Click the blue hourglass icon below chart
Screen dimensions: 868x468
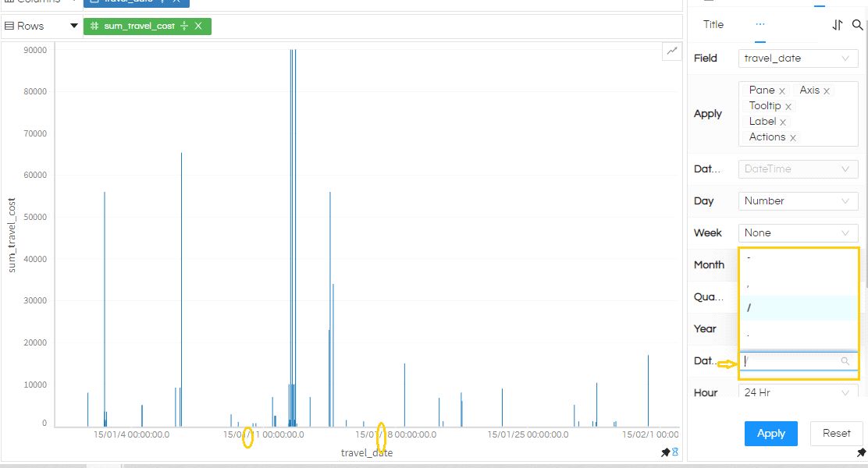[675, 452]
